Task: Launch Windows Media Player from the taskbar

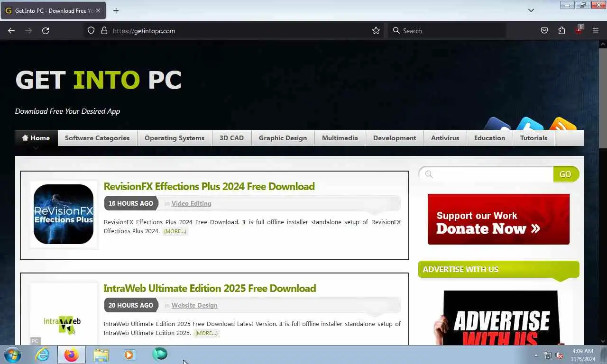Action: [x=130, y=355]
